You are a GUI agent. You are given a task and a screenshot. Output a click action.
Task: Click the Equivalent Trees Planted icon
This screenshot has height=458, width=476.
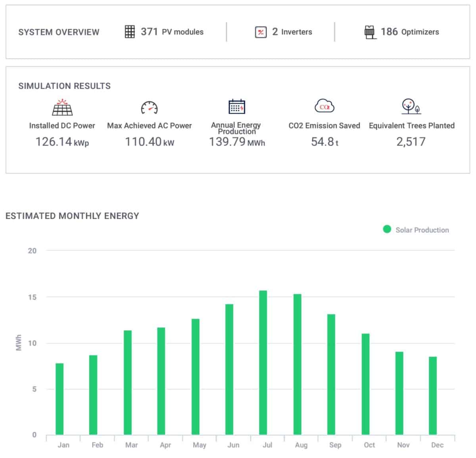coord(411,106)
